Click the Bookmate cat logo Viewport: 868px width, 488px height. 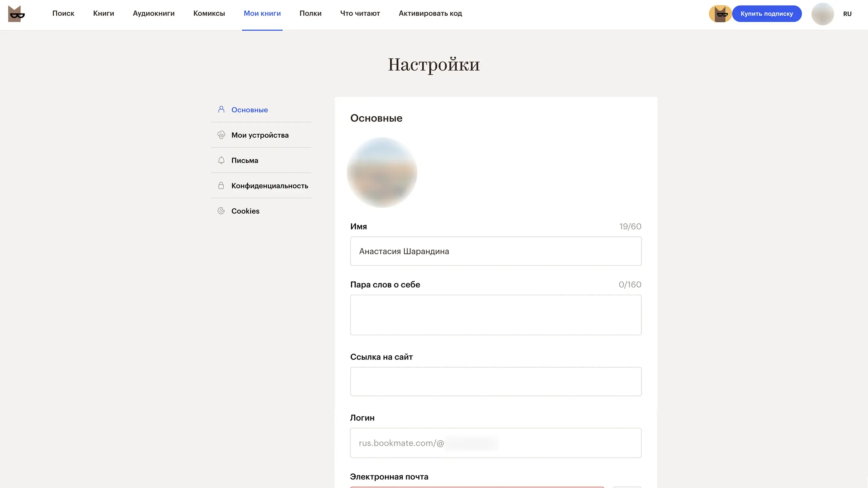coord(16,14)
